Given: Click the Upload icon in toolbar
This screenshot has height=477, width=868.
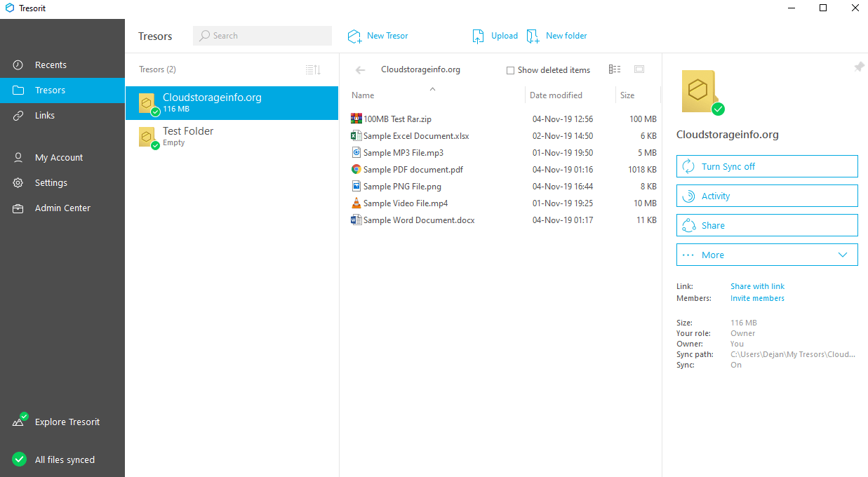Looking at the screenshot, I should (x=479, y=36).
